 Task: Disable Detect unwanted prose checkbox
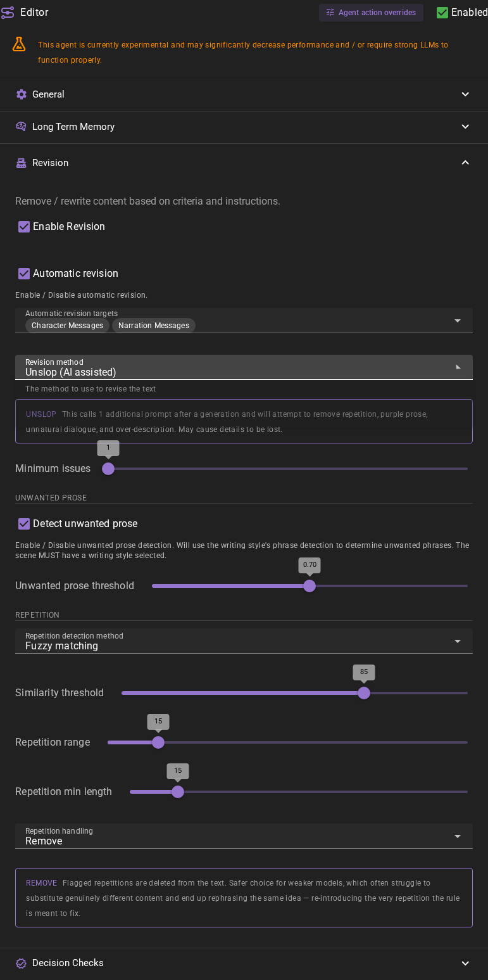pyautogui.click(x=24, y=524)
